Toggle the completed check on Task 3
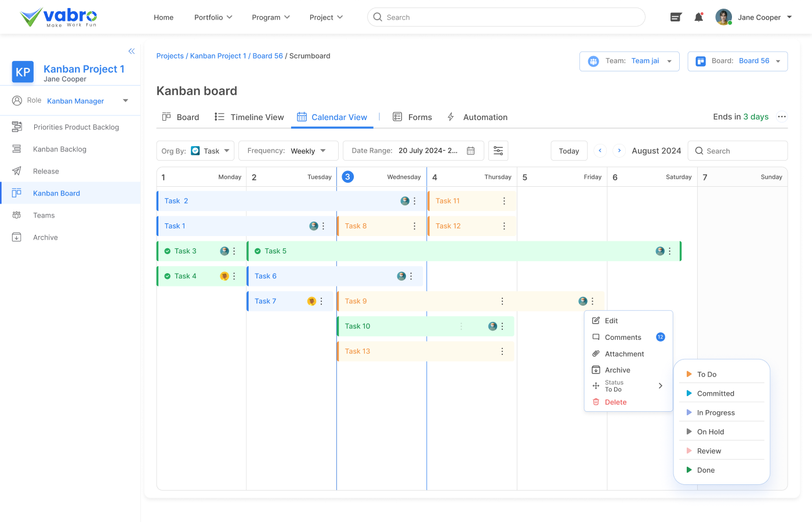 tap(168, 251)
